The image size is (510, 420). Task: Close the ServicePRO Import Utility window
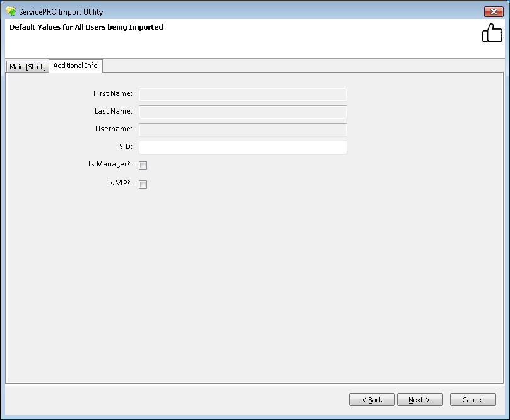tap(494, 11)
